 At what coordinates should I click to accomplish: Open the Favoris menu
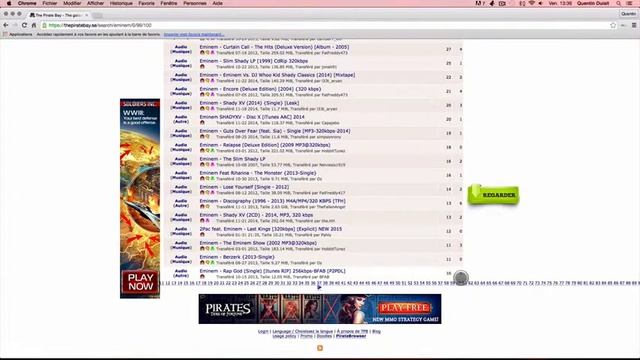pyautogui.click(x=147, y=3)
